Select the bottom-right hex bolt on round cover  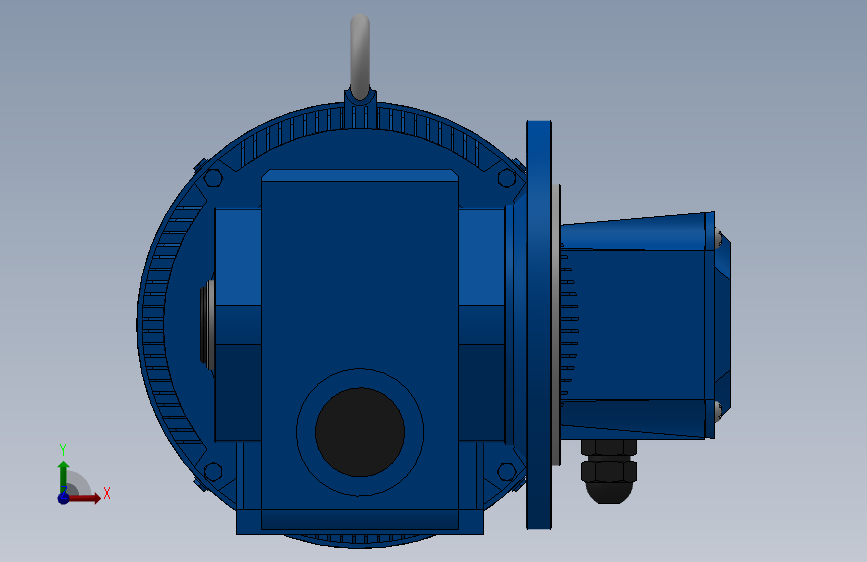pyautogui.click(x=507, y=472)
